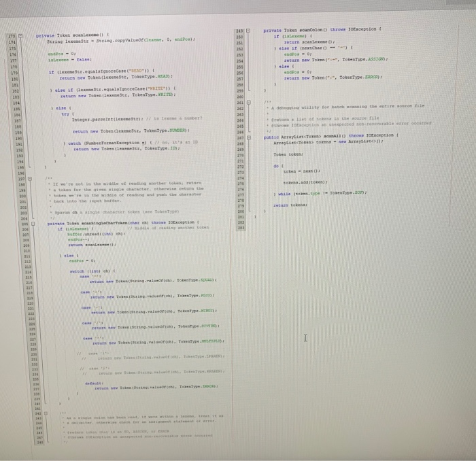Click TokenType.EQUAL return line
This screenshot has width=476, height=461.
152,281
